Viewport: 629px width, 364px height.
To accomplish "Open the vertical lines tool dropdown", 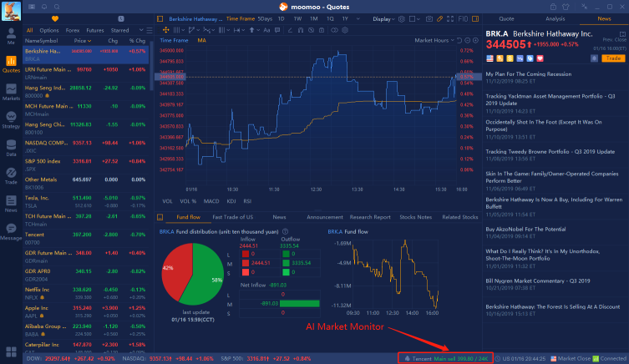I will pyautogui.click(x=179, y=30).
